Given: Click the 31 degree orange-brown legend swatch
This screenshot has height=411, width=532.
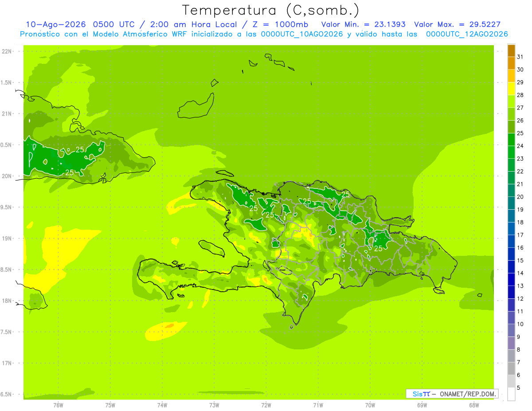Looking at the screenshot, I should click(511, 51).
